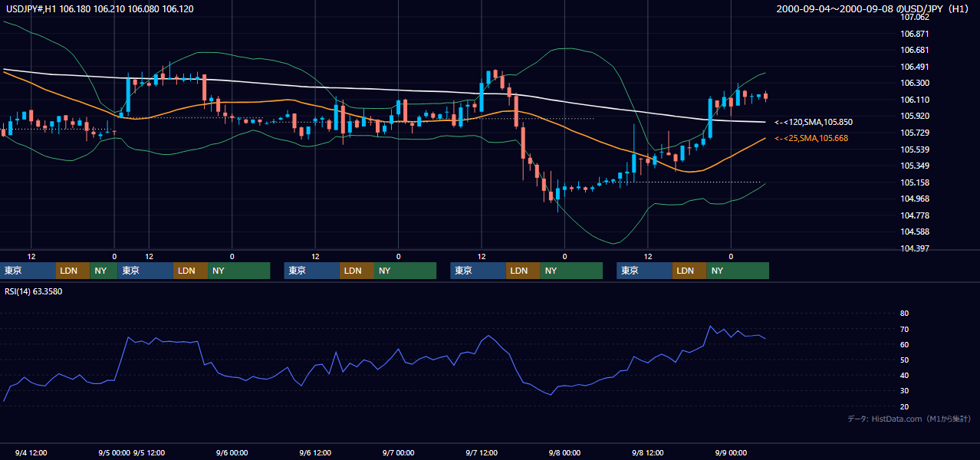The height and width of the screenshot is (460, 980).
Task: Pick the RSI 50 midline label
Action: (904, 360)
